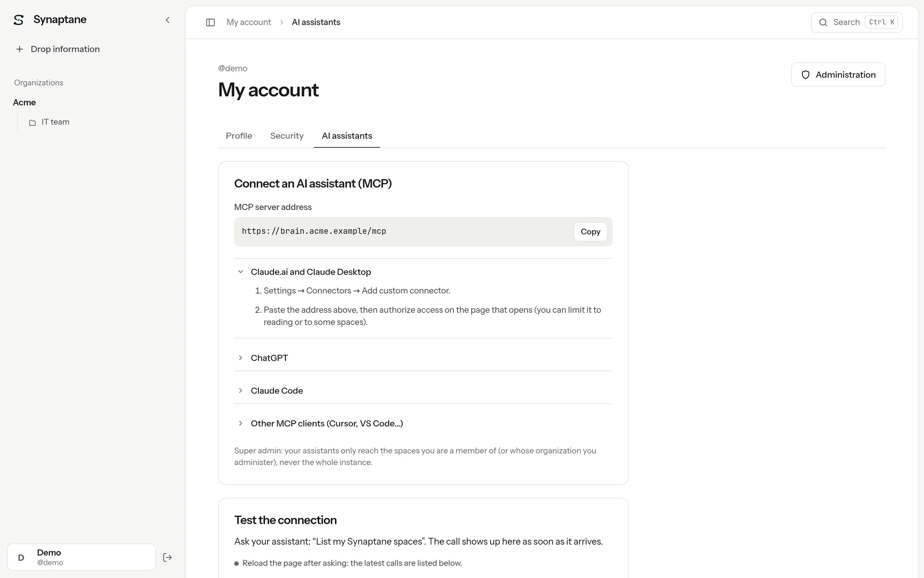Click the Paste the address above step
924x578 pixels.
click(x=432, y=316)
